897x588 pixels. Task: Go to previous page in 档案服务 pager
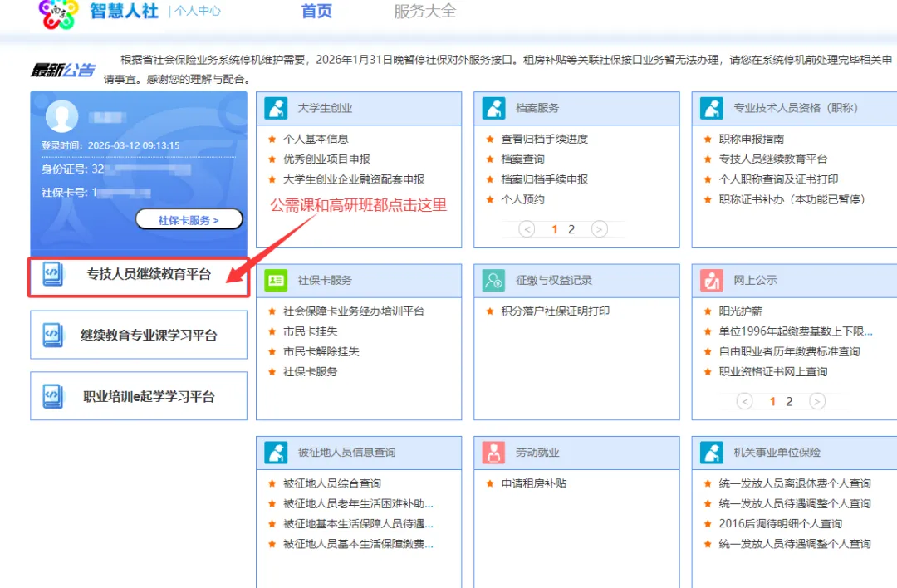[527, 229]
